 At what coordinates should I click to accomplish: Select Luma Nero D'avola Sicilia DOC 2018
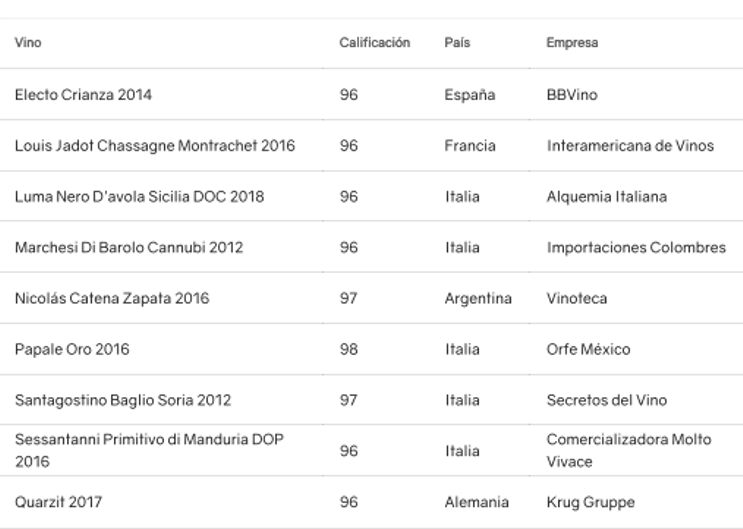click(x=139, y=197)
